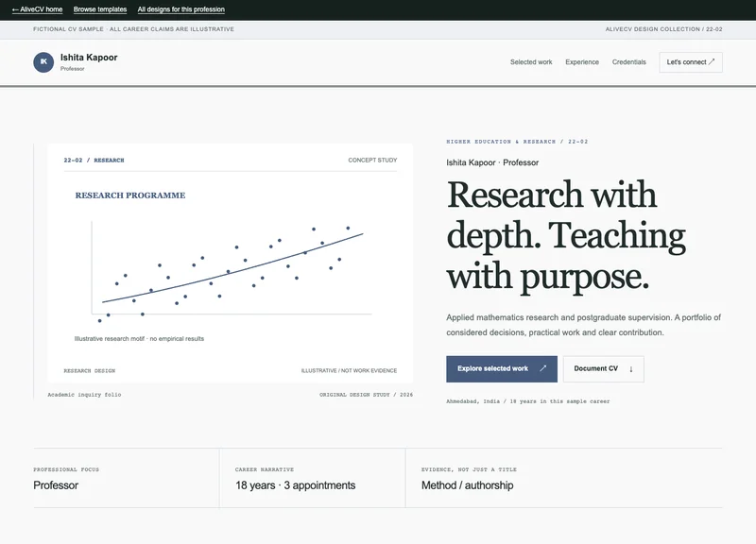Click HIGHER EDUCATION & RESEARCH / 22-02 label
The image size is (756, 544).
pyautogui.click(x=517, y=142)
